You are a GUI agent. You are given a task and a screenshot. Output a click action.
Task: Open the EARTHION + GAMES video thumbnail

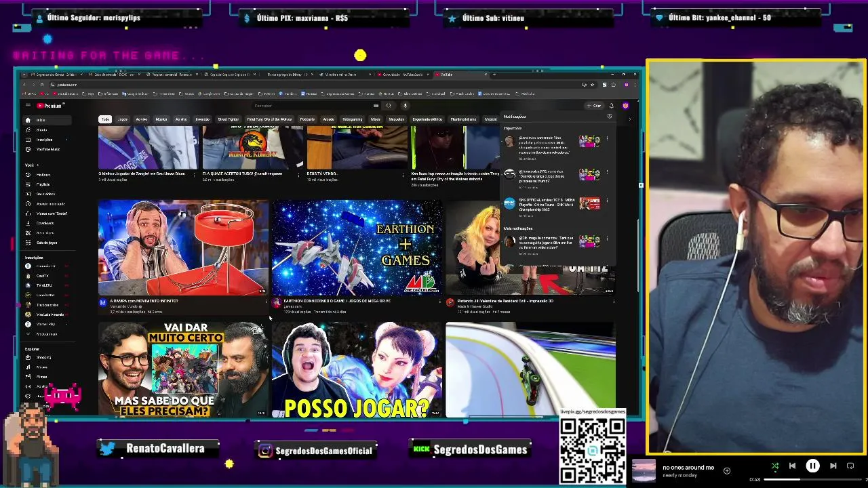(357, 247)
